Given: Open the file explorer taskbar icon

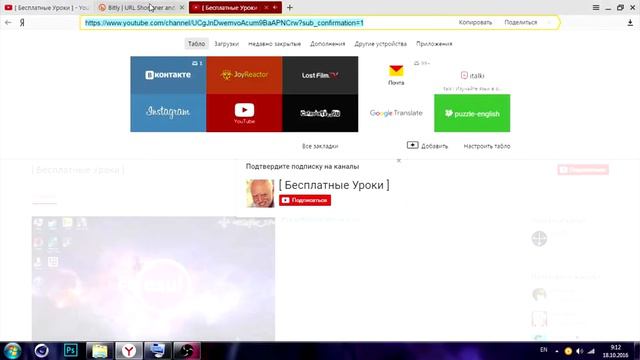Looking at the screenshot, I should 99,351.
